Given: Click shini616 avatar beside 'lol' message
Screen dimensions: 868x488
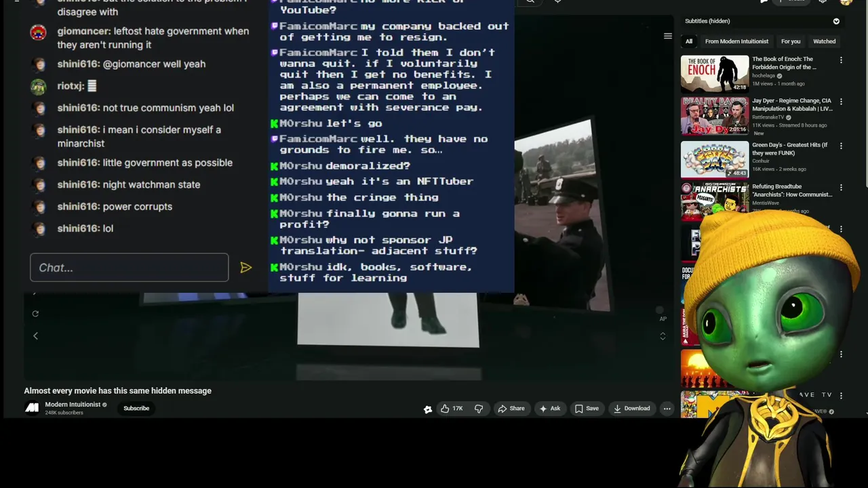Looking at the screenshot, I should click(x=38, y=228).
